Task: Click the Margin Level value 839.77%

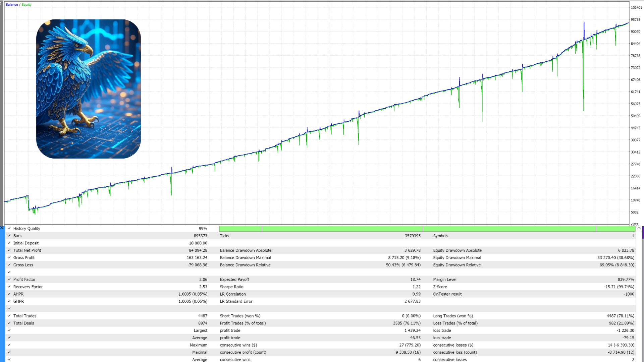Action: click(x=626, y=280)
